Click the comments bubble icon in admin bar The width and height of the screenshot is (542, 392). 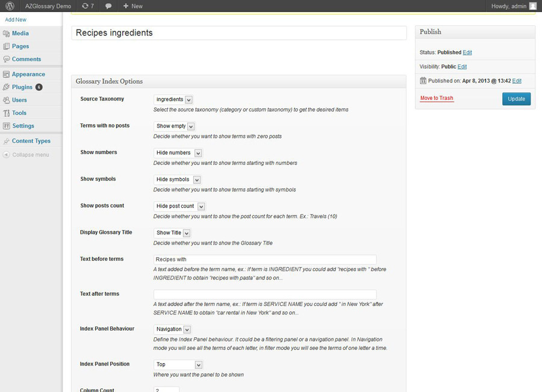click(x=108, y=6)
